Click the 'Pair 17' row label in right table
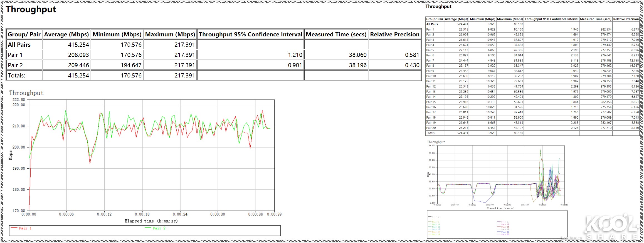 (431, 112)
